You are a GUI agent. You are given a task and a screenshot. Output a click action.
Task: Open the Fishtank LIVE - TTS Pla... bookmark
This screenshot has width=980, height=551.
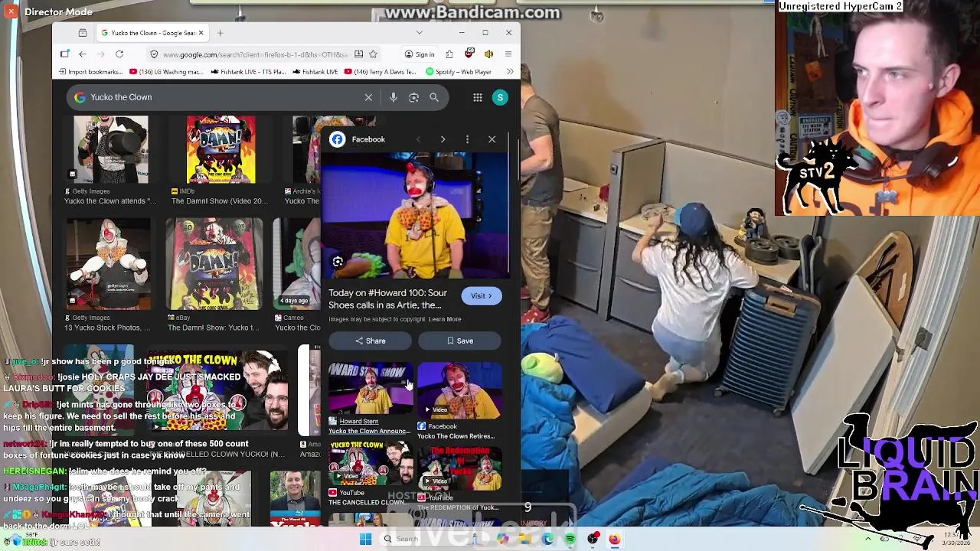[x=248, y=72]
